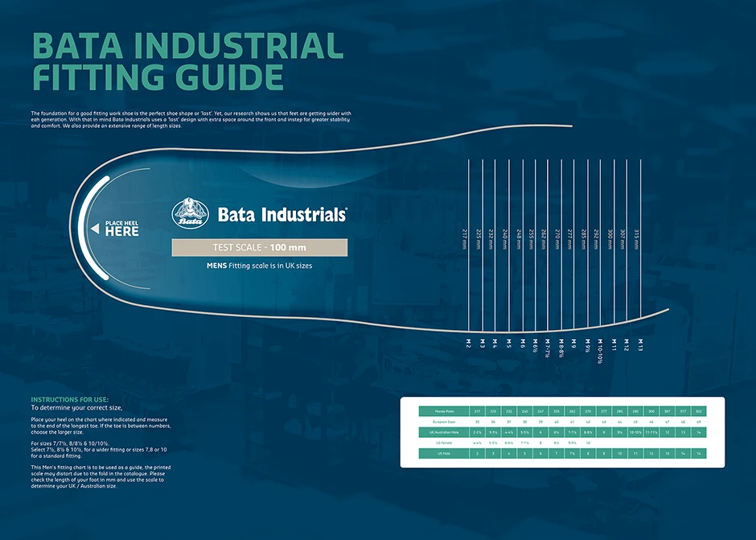The image size is (756, 540).
Task: Select the "M 6½" size marker
Action: [535, 345]
